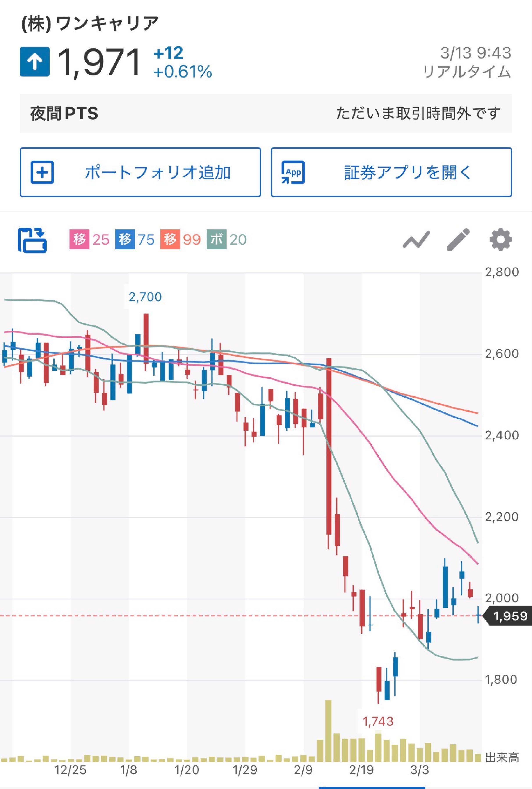Tap the 2,700 high price label
Screen dimensions: 532x789
[x=145, y=297]
